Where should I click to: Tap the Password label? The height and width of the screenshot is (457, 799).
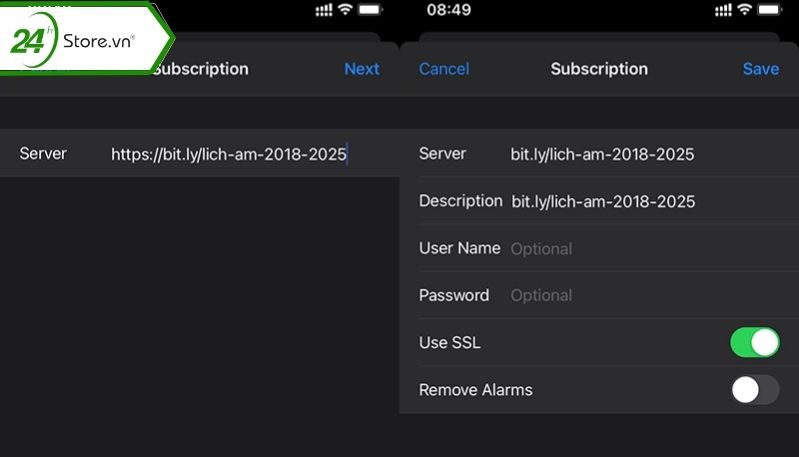(454, 295)
